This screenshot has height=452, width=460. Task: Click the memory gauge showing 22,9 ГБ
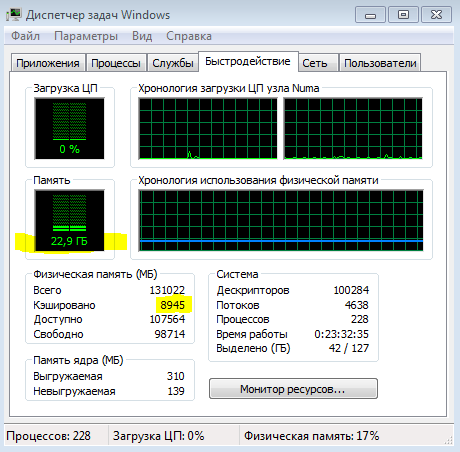tap(69, 221)
